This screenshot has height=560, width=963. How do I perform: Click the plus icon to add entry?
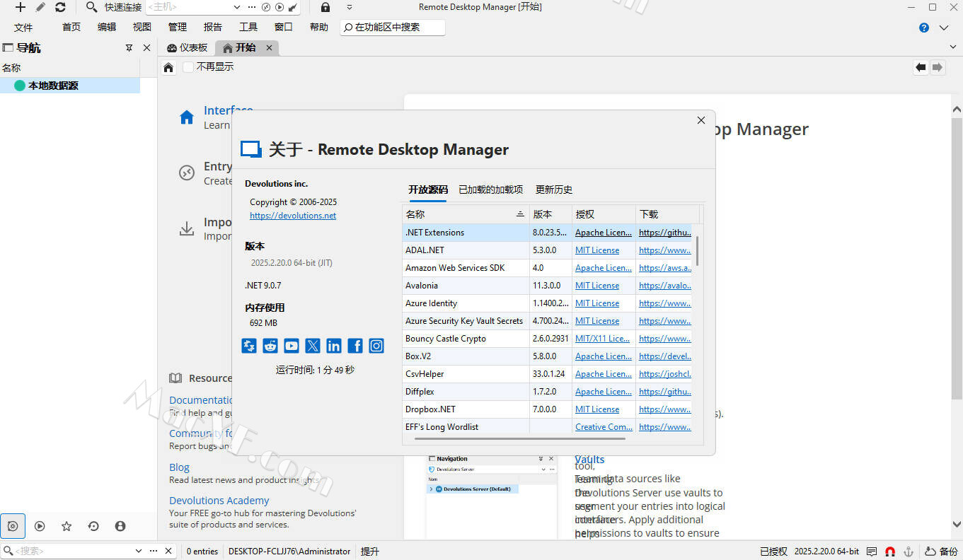tap(21, 7)
